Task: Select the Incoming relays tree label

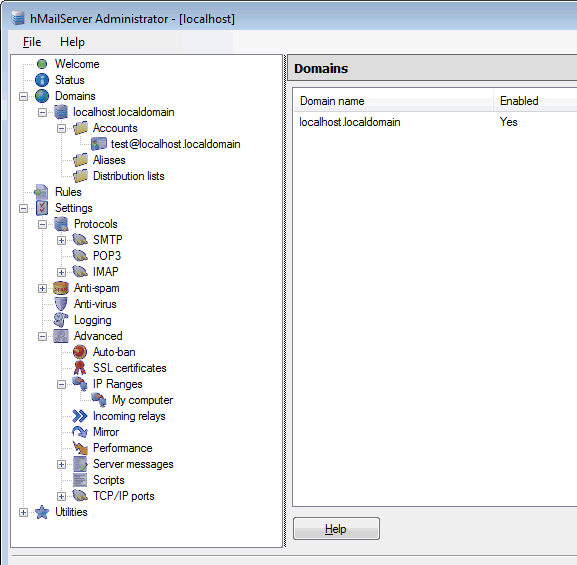Action: coord(129,416)
